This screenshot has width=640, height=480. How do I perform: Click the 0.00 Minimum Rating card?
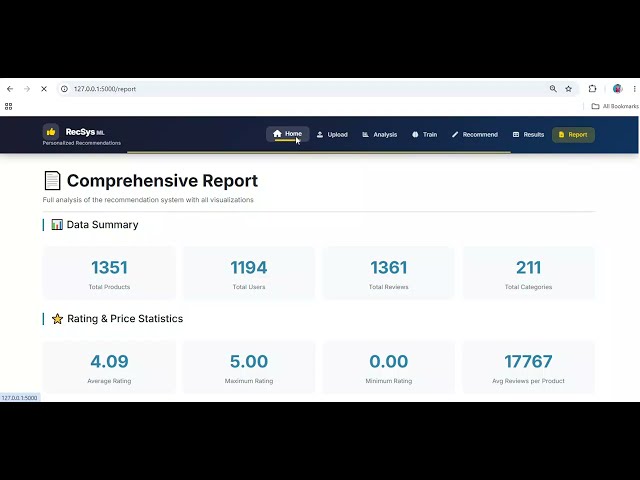coord(389,367)
